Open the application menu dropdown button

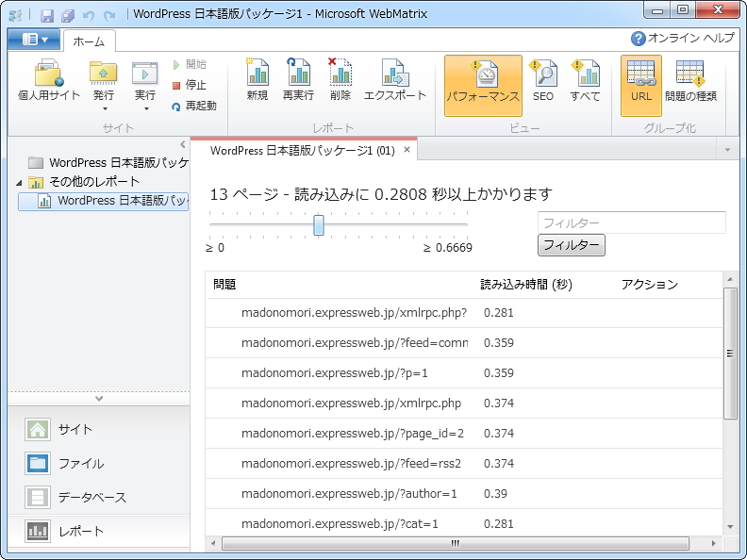[x=33, y=40]
